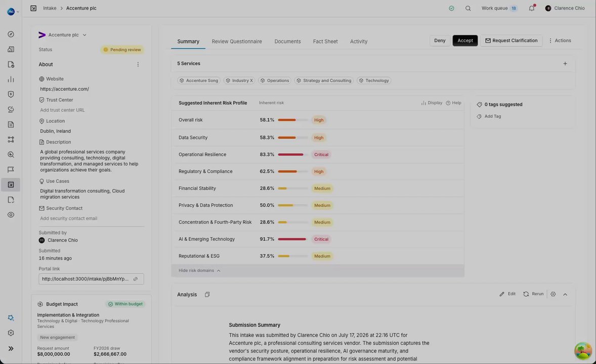The image size is (596, 364).
Task: Open Clarence Chio user menu
Action: 565,8
